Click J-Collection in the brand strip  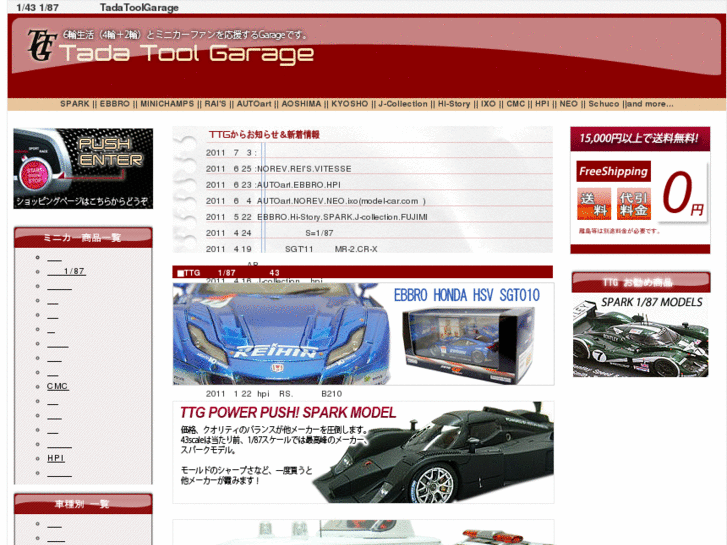click(x=403, y=104)
